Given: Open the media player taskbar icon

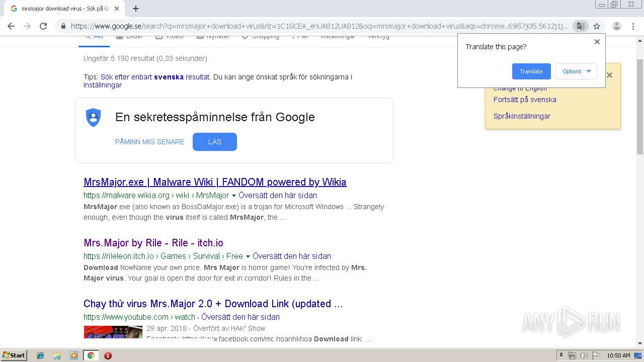Looking at the screenshot, I should pyautogui.click(x=74, y=355).
